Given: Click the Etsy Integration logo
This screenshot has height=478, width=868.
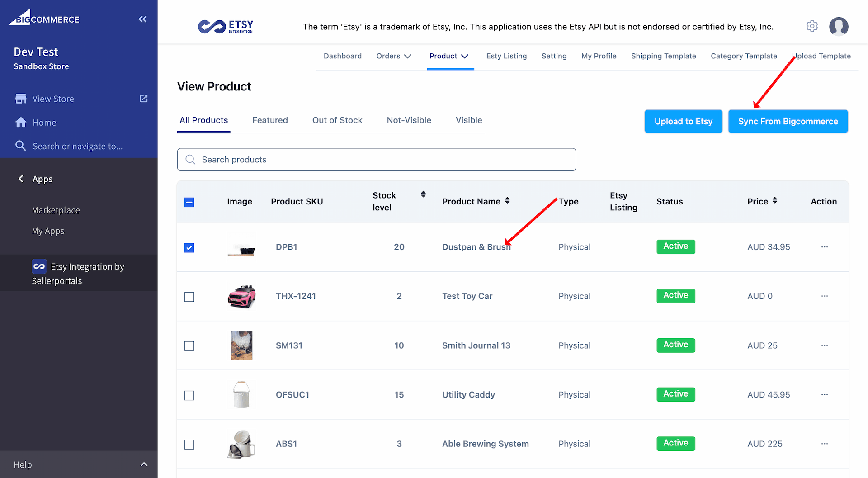Looking at the screenshot, I should point(226,26).
